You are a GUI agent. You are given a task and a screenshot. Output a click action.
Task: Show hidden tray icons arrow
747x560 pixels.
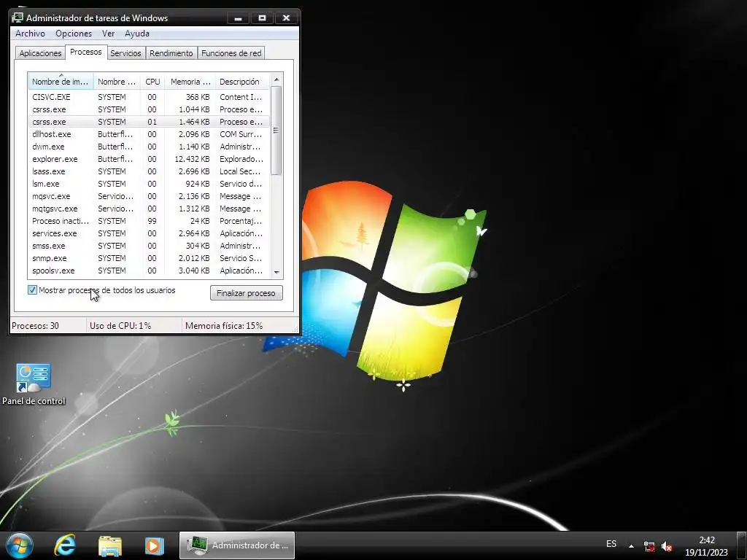tap(631, 546)
